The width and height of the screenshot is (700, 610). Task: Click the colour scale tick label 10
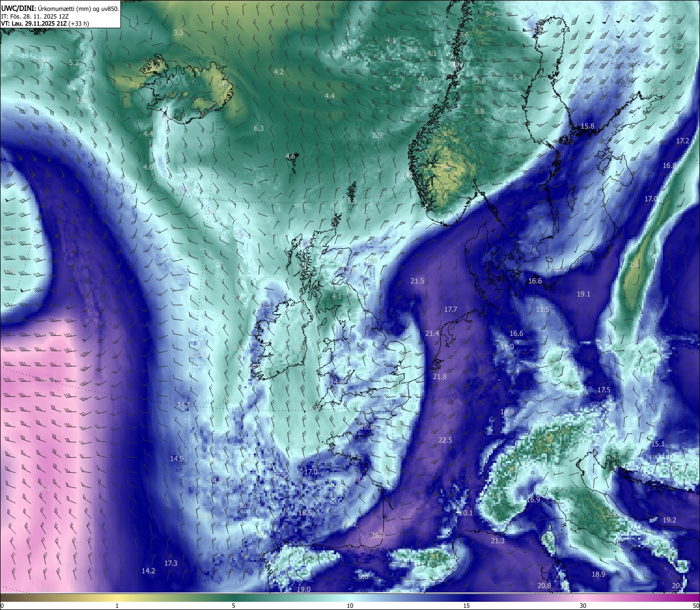350,606
